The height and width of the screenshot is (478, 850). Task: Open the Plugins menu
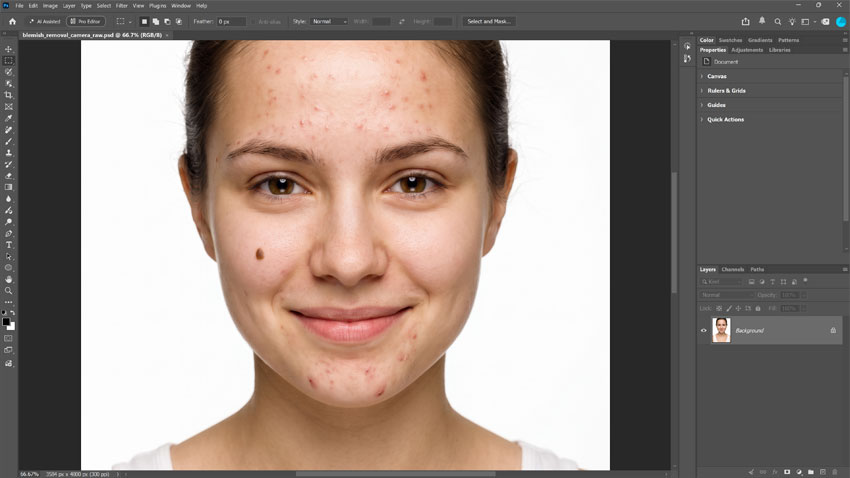point(157,5)
